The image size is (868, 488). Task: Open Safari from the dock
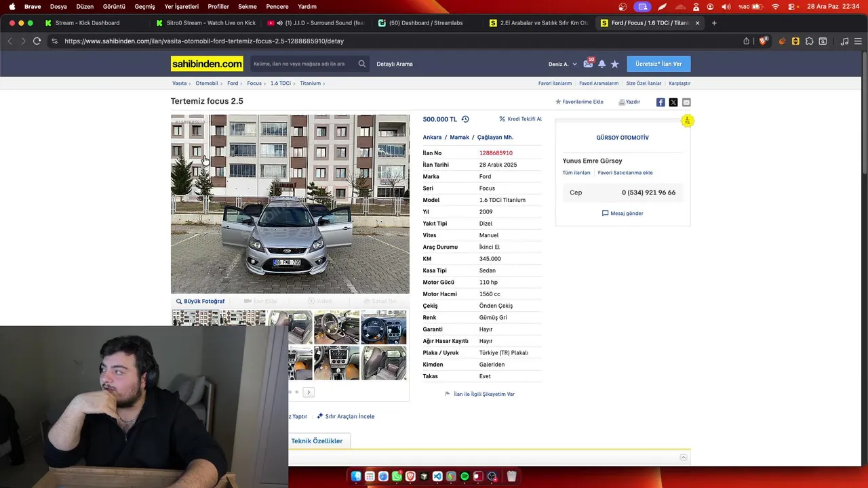(383, 476)
